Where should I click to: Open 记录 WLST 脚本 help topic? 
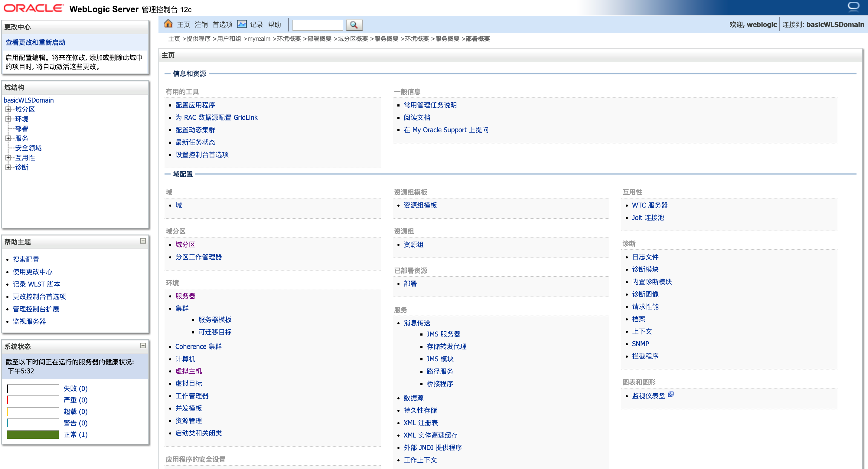pyautogui.click(x=36, y=284)
